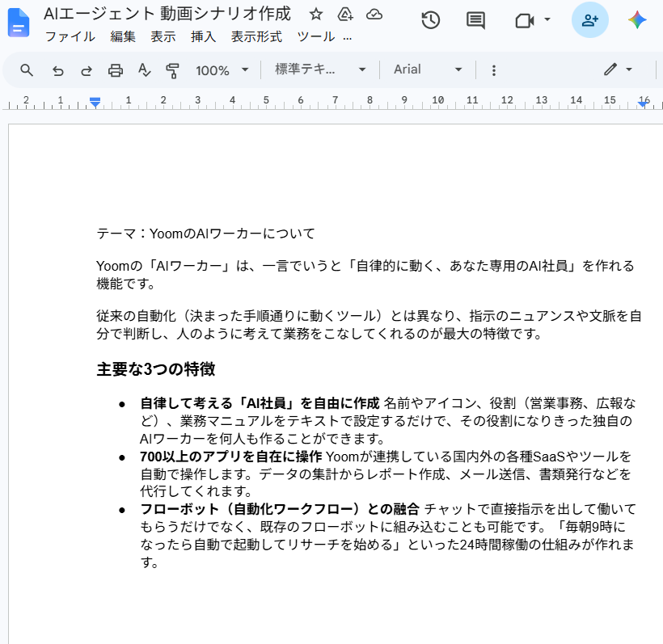
Task: Show more hidden menu items
Action: 347,37
